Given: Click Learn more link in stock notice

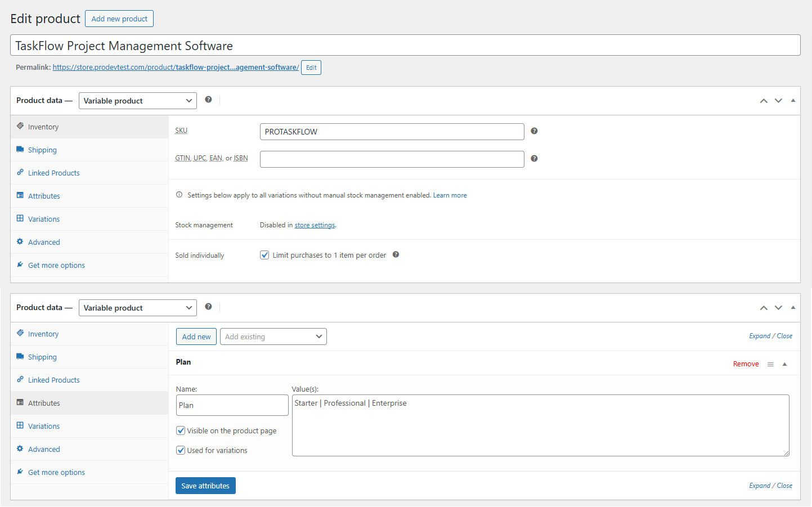Looking at the screenshot, I should 450,195.
